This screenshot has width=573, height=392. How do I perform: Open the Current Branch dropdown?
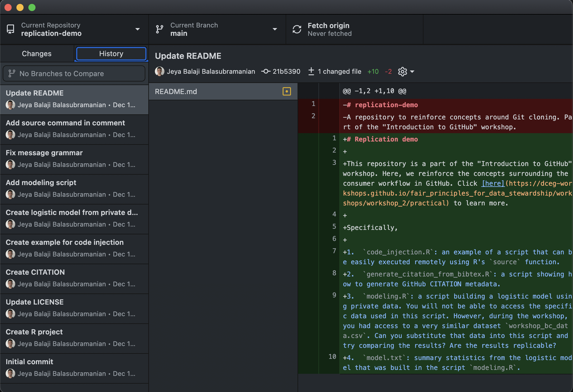(x=217, y=29)
